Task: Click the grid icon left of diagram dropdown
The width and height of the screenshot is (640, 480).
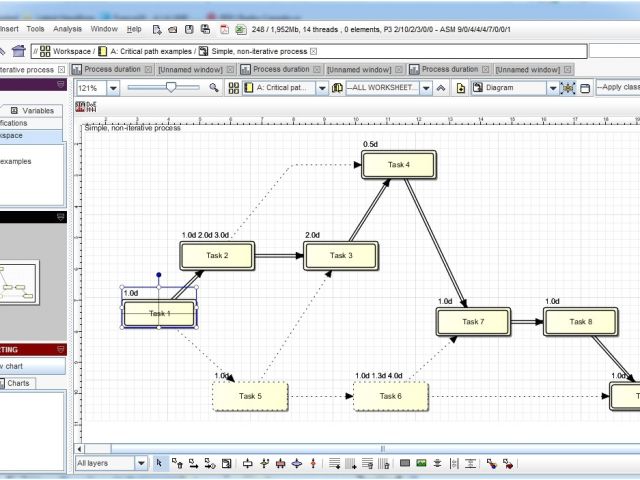Action: (x=233, y=88)
